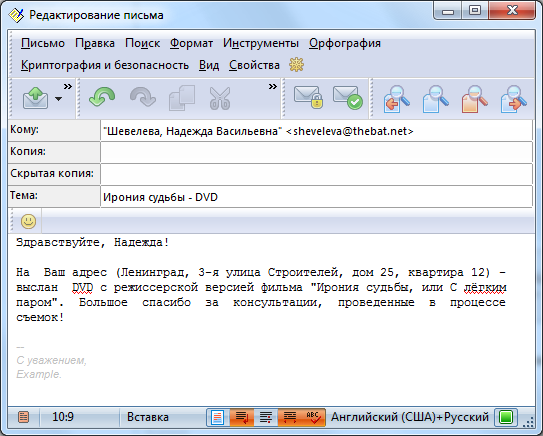Open the Письмо menu
Screen dimensions: 543x436
click(43, 43)
